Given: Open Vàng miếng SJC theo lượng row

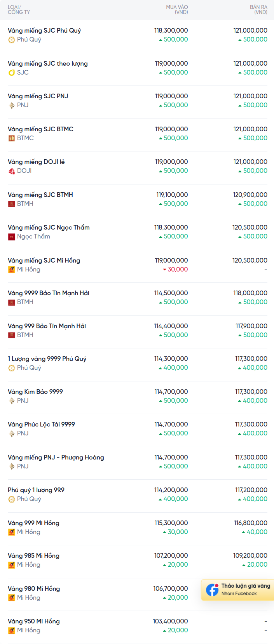Looking at the screenshot, I should [47, 64].
